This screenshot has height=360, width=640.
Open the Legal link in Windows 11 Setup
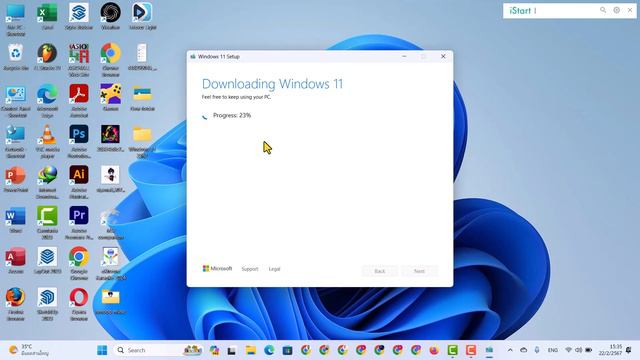[274, 269]
